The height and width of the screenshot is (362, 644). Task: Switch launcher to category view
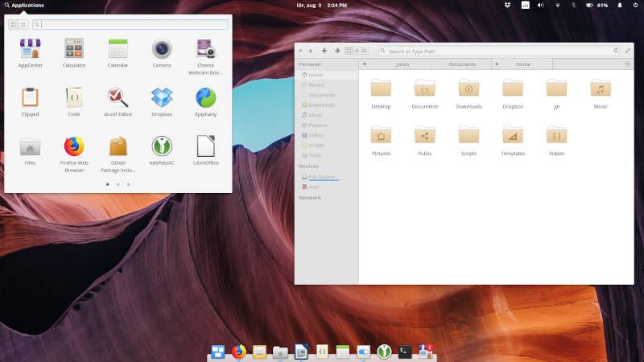[23, 25]
